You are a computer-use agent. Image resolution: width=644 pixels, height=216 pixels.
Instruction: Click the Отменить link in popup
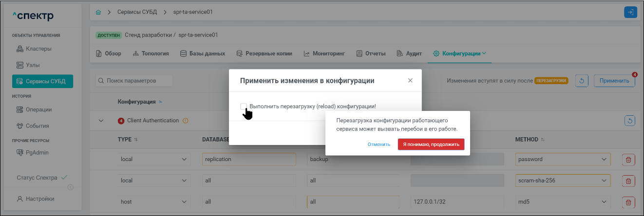tap(379, 144)
